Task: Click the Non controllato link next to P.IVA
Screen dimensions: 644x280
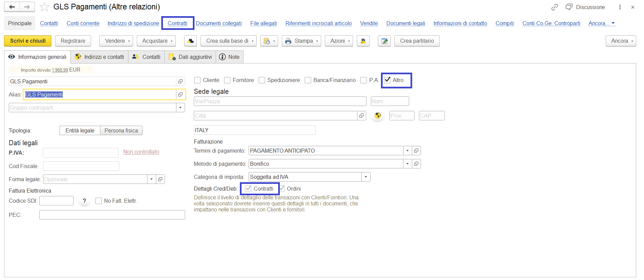Action: (141, 152)
